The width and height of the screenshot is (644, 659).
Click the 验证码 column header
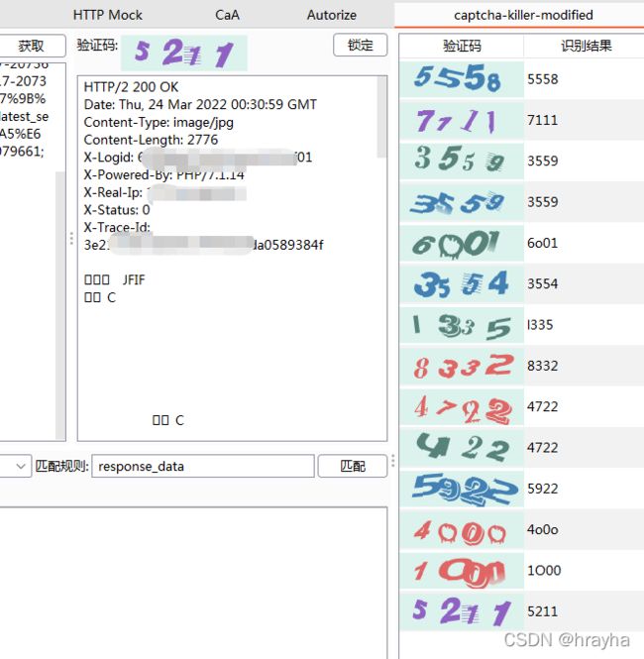tap(462, 46)
